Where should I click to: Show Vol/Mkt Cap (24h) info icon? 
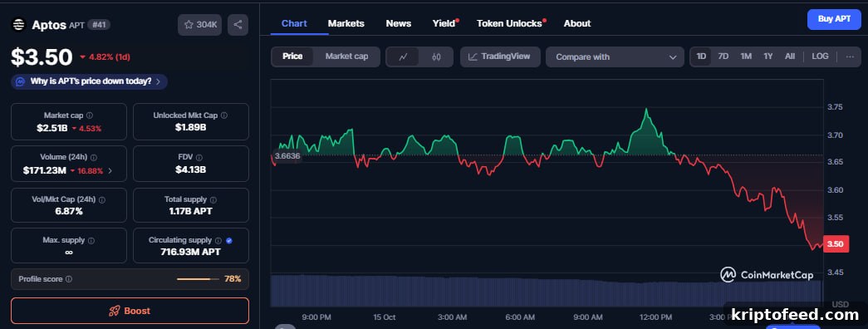click(x=102, y=199)
